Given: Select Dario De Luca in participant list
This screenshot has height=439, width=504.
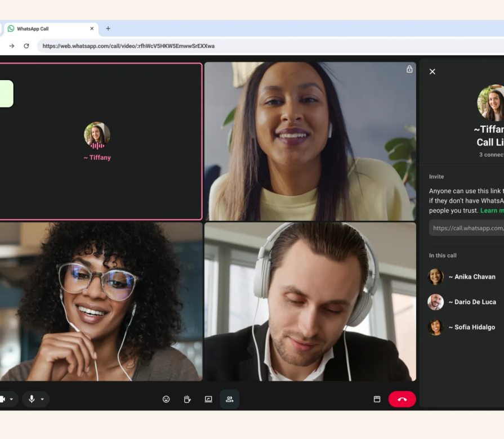Looking at the screenshot, I should (466, 302).
